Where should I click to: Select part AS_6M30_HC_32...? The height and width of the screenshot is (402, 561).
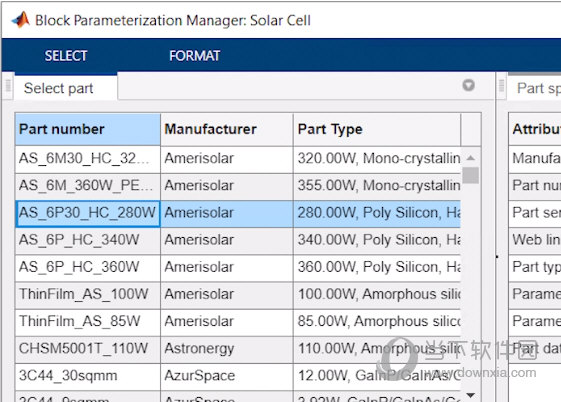point(88,158)
